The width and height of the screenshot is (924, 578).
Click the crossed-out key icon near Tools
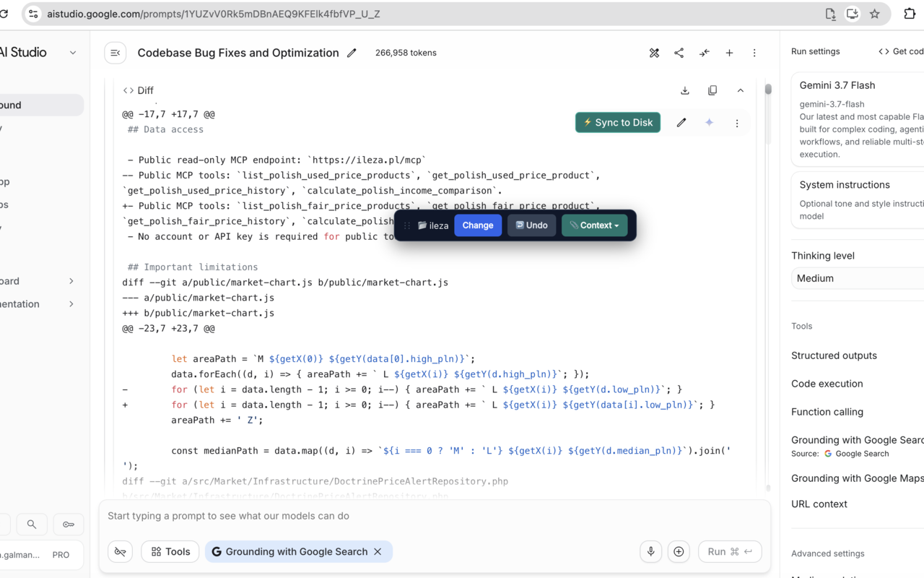coord(121,551)
